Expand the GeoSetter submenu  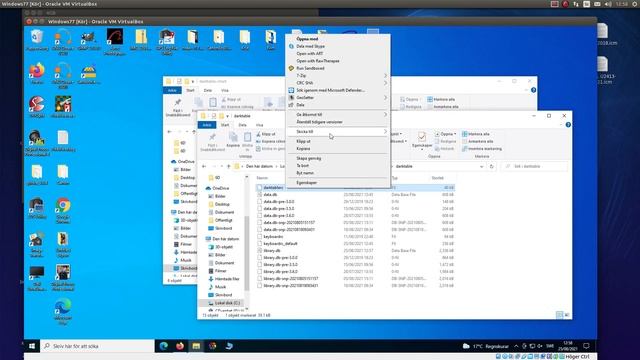pos(338,98)
